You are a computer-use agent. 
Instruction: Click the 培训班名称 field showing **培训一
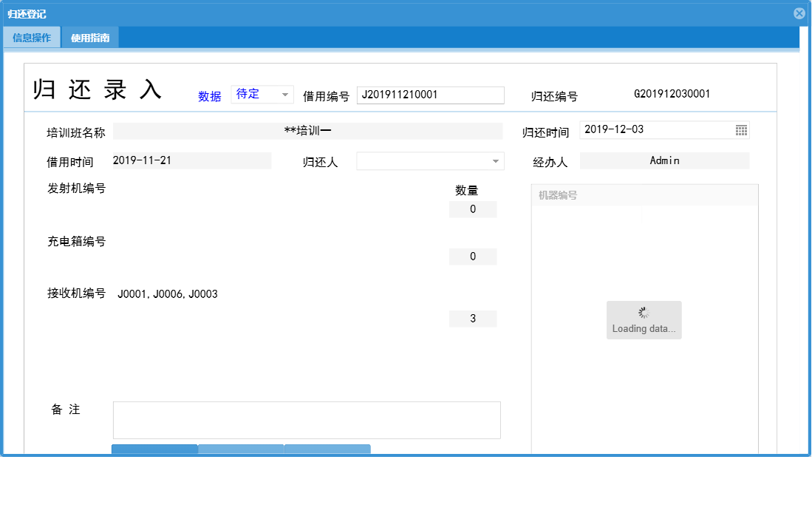307,131
